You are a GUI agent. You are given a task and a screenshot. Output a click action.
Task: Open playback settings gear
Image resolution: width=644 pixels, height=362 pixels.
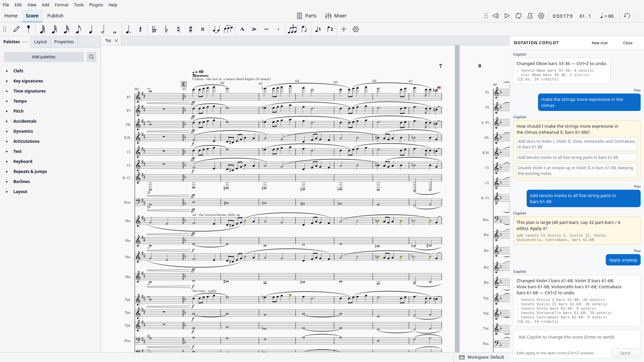(x=541, y=16)
